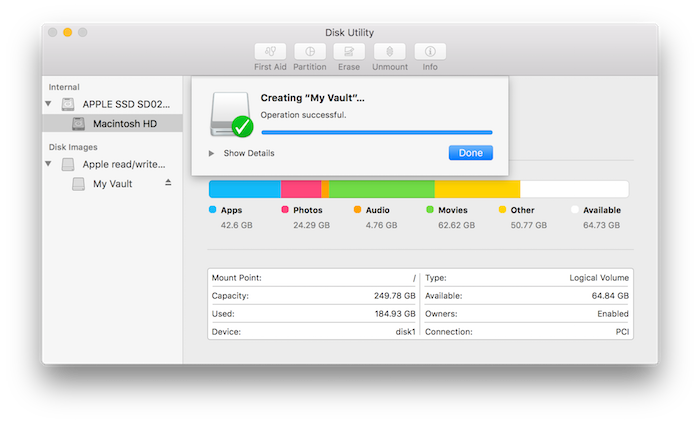The width and height of the screenshot is (700, 424).
Task: Click the Device disk1 value
Action: (x=405, y=332)
